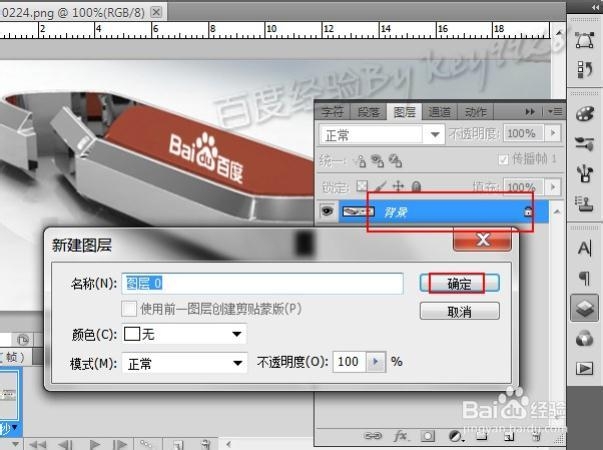Open the layers panel blend mode 正常 dropdown

click(382, 135)
